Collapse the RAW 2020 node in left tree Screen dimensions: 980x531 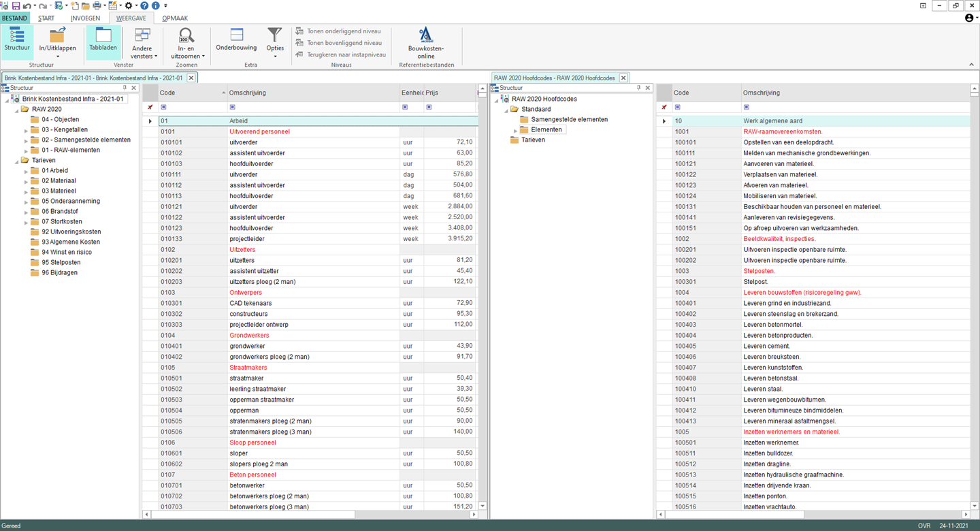16,110
